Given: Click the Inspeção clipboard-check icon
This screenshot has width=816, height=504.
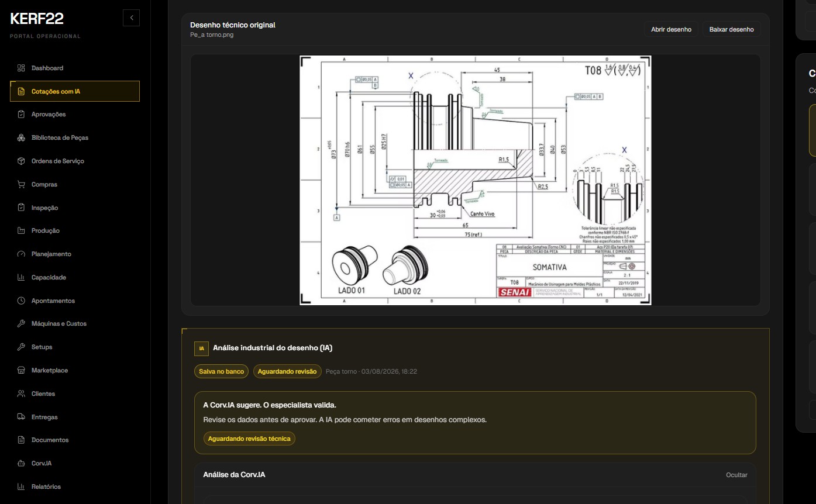Looking at the screenshot, I should pos(21,208).
